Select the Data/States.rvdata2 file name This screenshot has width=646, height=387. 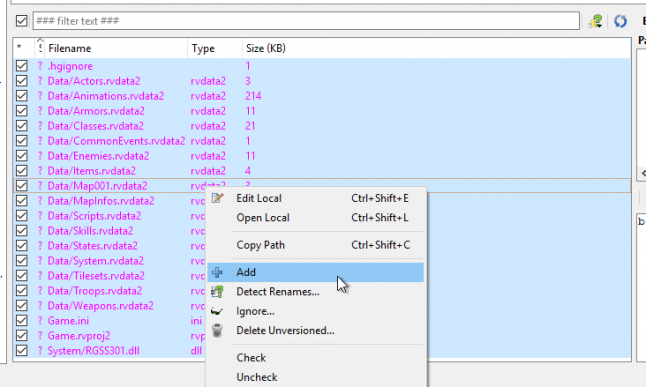(93, 246)
